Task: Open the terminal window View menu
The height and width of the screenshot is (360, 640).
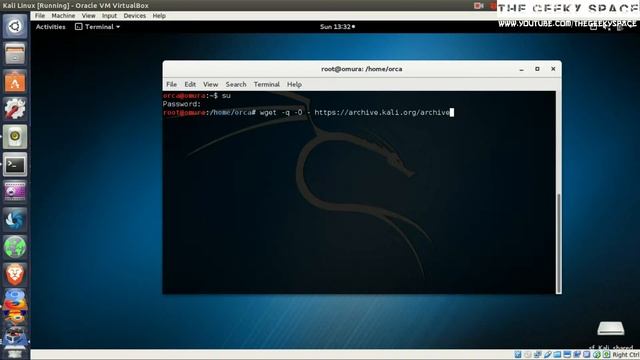Action: [x=211, y=84]
